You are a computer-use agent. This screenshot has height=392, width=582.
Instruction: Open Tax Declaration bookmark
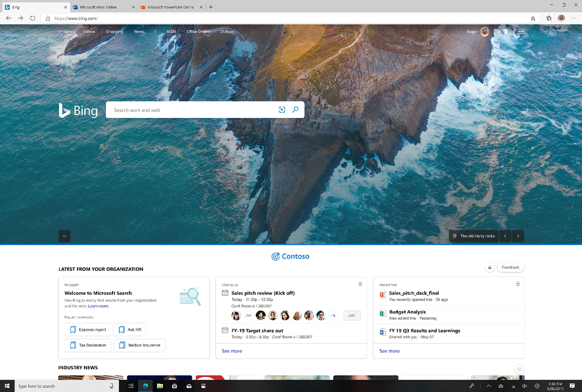pyautogui.click(x=88, y=345)
